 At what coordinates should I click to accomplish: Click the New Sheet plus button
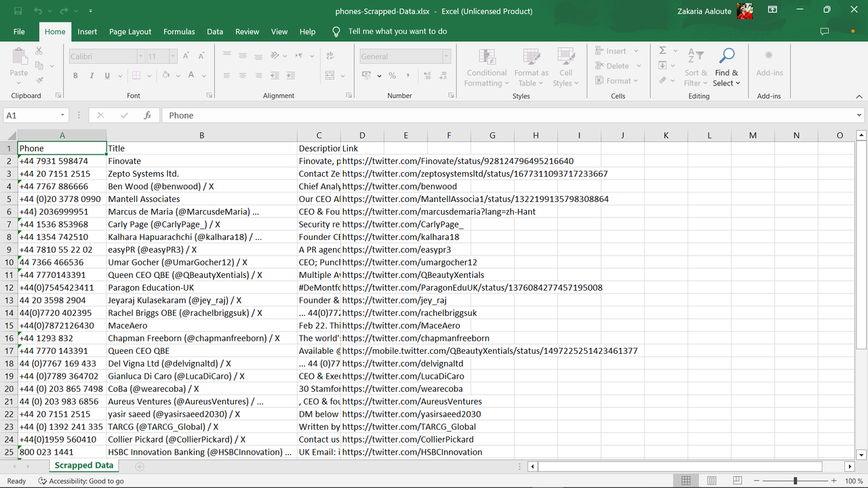coord(140,466)
